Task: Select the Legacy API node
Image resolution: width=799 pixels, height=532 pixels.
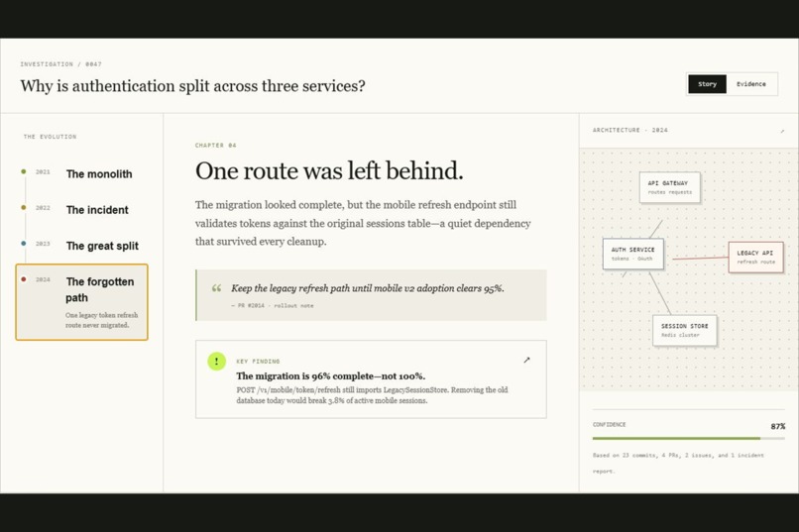Action: click(755, 258)
